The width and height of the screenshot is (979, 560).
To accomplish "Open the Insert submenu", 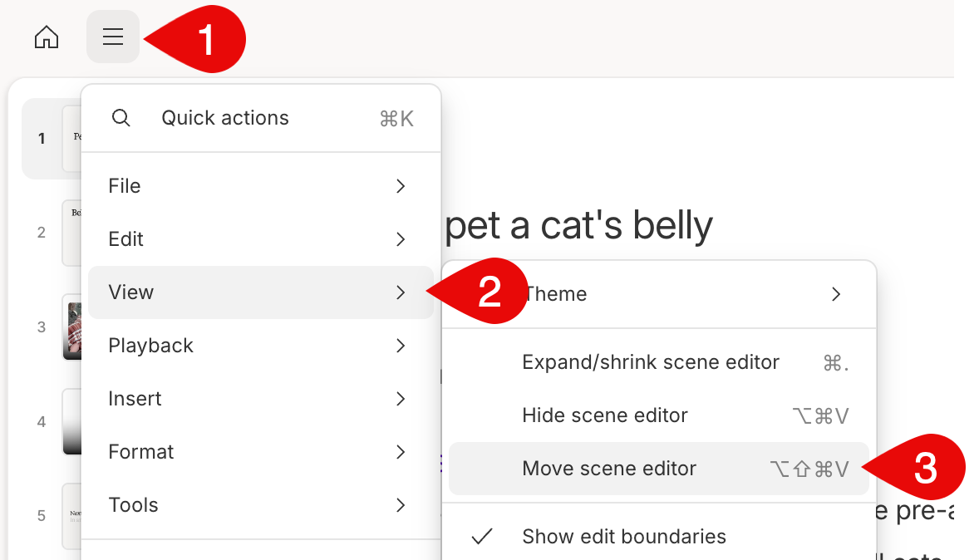I will 261,398.
